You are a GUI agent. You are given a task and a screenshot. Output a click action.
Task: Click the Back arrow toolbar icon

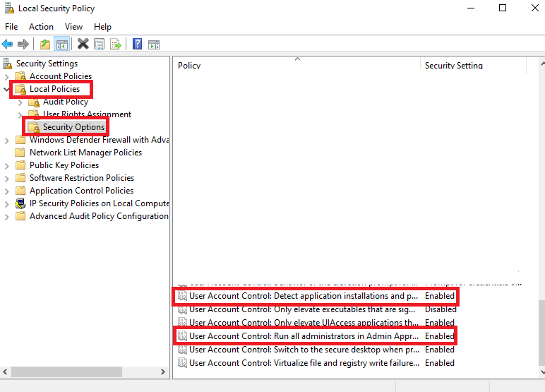[7, 44]
